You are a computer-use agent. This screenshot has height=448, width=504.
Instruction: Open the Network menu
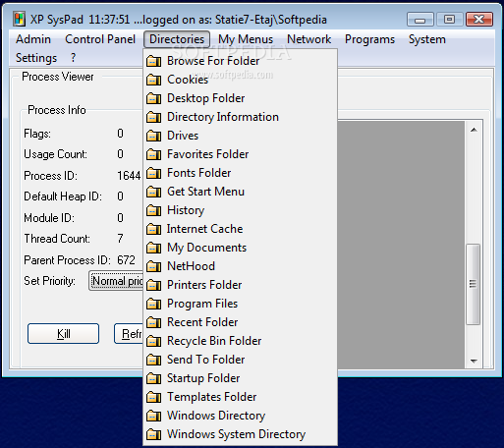click(309, 39)
